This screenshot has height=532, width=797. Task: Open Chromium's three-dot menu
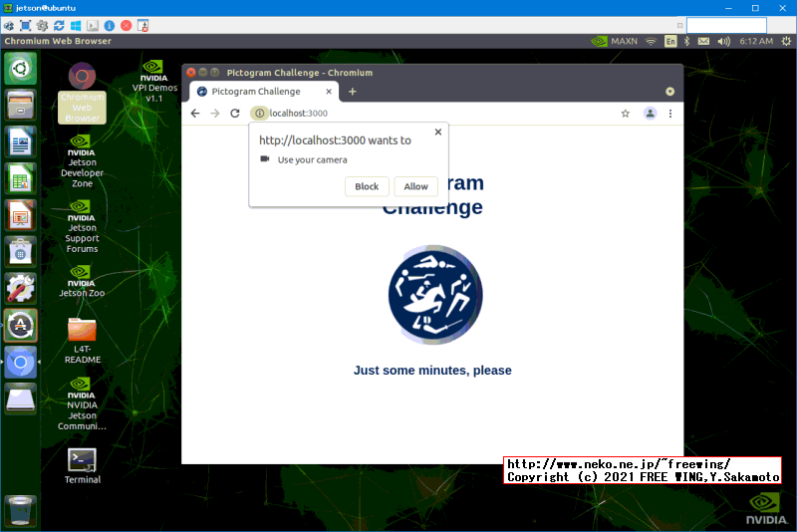pyautogui.click(x=670, y=114)
